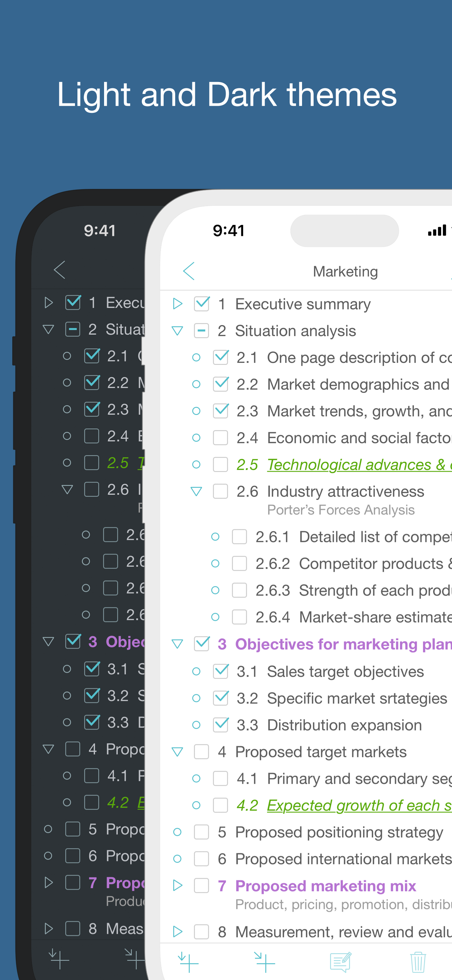Click bullet beside 2.2 Market demographics
452x980 pixels.
pos(196,384)
